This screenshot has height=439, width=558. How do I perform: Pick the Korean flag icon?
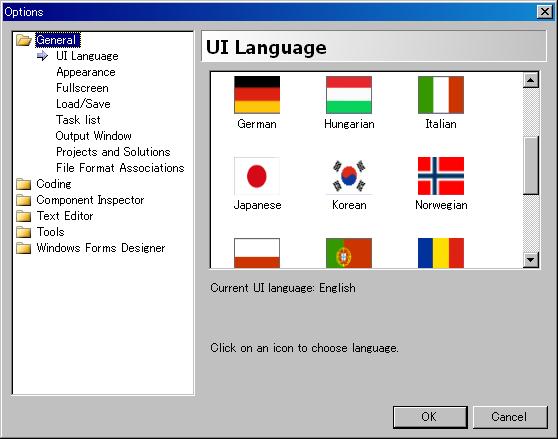click(x=349, y=176)
